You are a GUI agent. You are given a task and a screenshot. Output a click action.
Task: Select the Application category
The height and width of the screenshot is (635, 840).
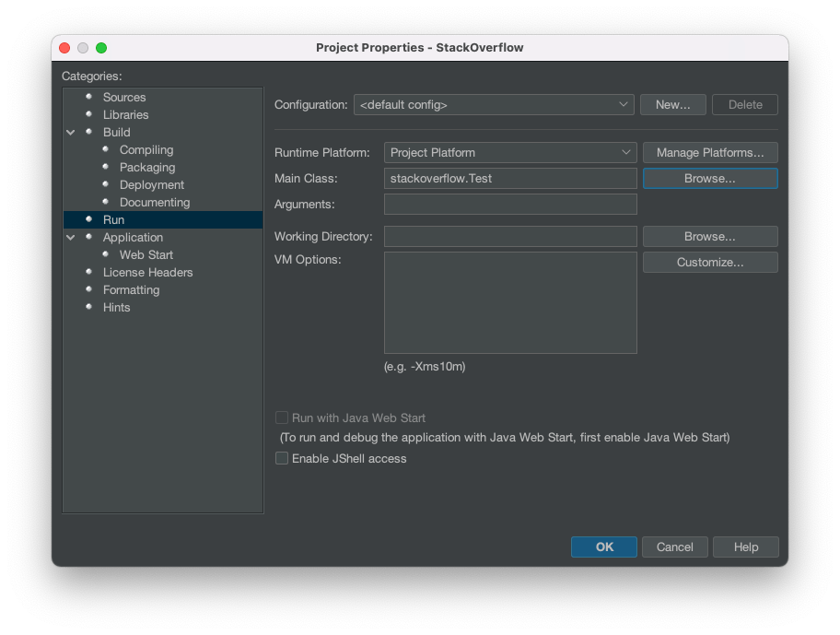tap(133, 238)
